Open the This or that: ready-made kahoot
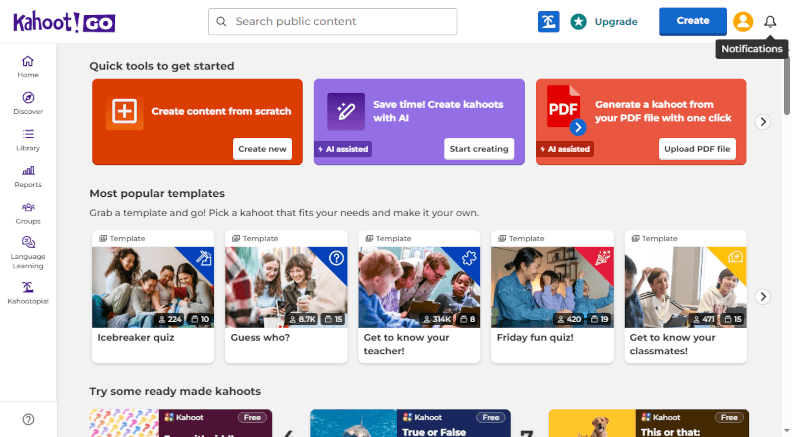 (649, 423)
